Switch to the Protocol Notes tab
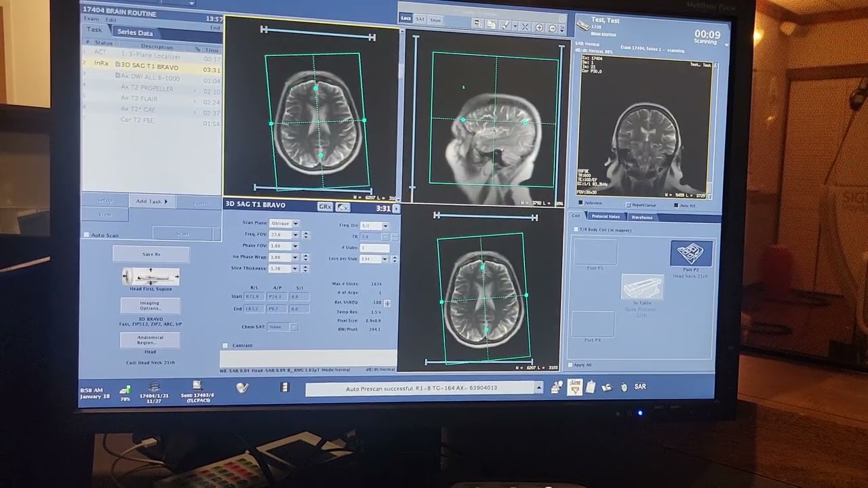This screenshot has width=868, height=488. [x=606, y=216]
